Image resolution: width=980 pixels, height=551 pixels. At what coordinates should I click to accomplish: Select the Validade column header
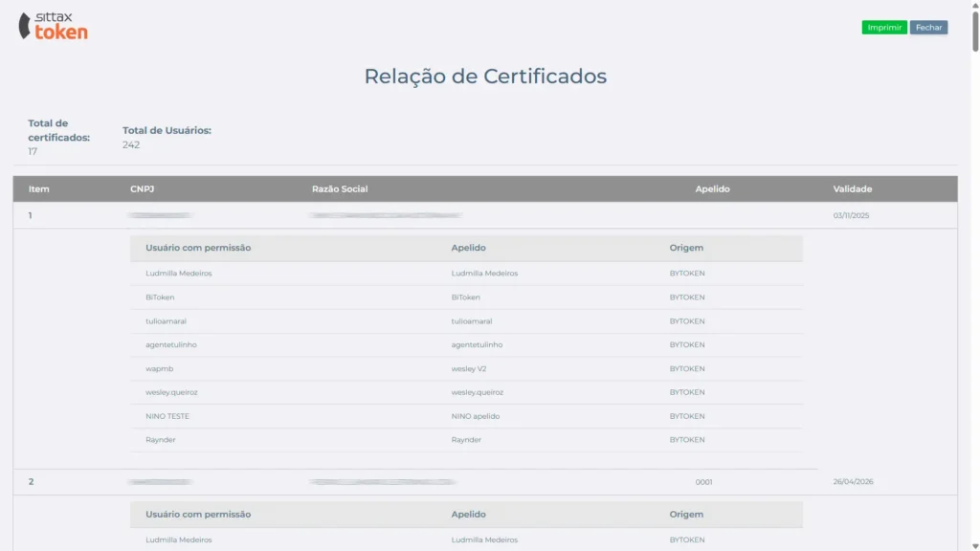pyautogui.click(x=853, y=188)
